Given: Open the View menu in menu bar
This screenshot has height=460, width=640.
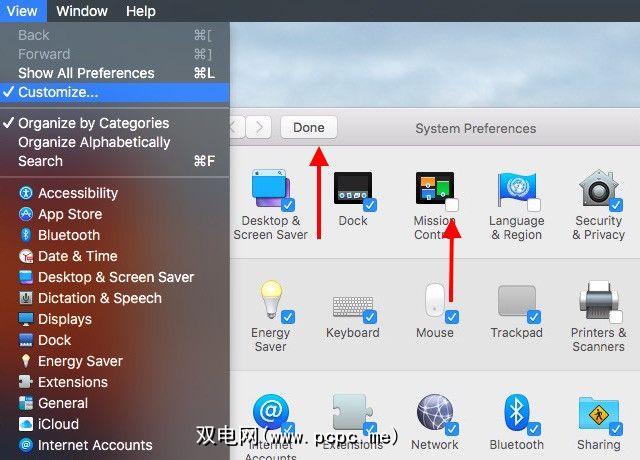Looking at the screenshot, I should (23, 11).
